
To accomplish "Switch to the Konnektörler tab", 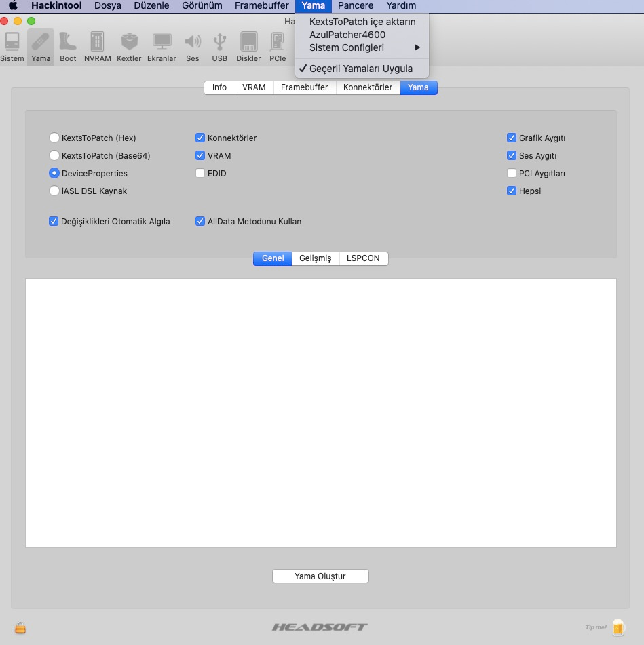I will pos(367,87).
